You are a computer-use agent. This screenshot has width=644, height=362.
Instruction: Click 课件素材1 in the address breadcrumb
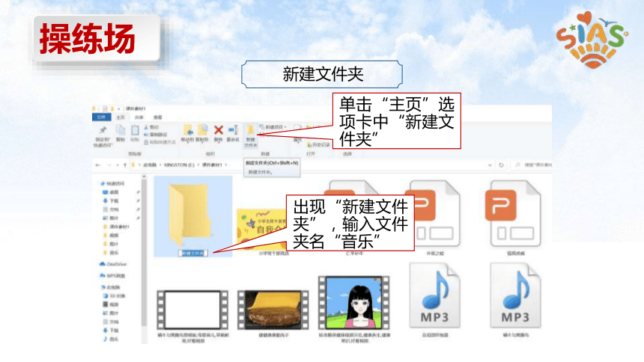212,165
